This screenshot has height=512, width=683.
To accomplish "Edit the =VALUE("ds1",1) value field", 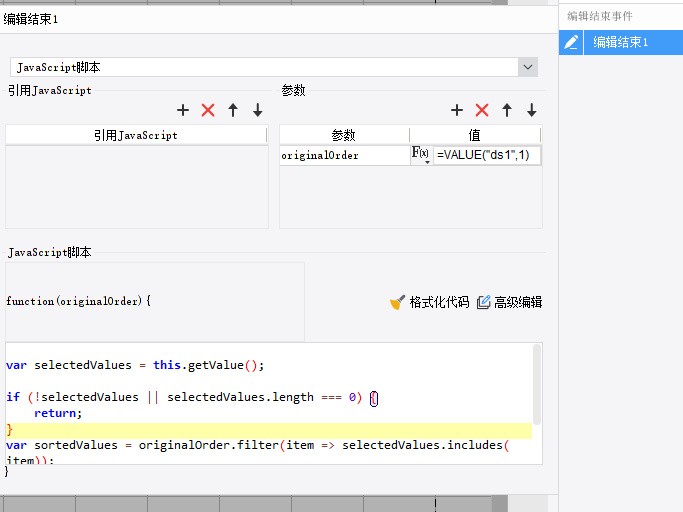I will click(486, 156).
